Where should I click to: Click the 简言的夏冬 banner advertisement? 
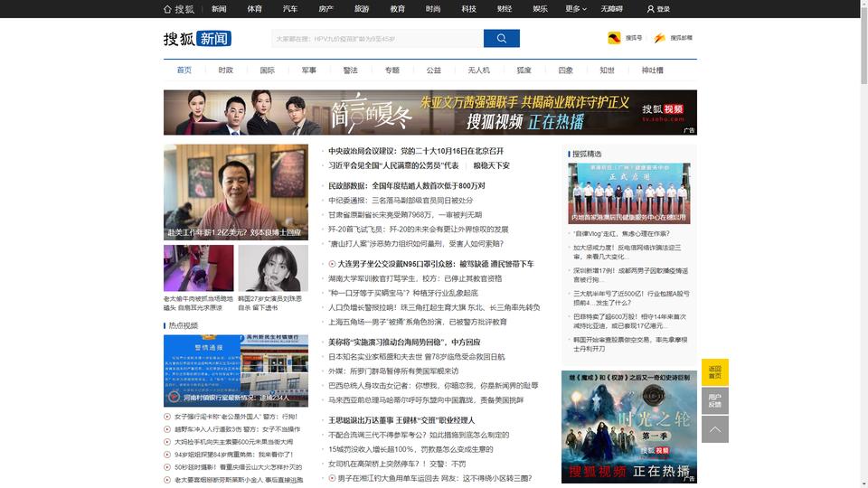click(x=430, y=112)
